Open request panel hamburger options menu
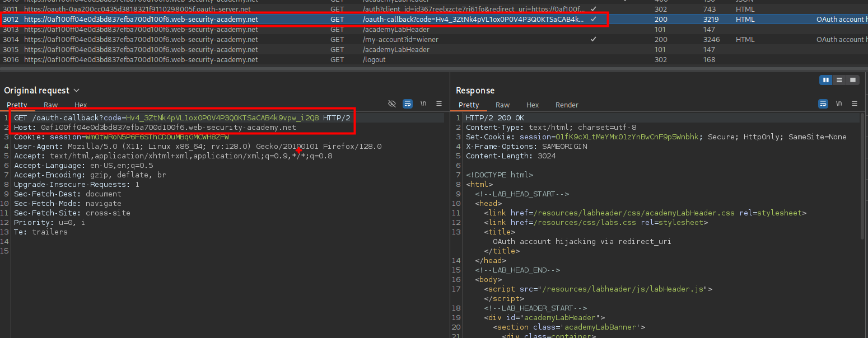The height and width of the screenshot is (338, 868). (x=439, y=104)
